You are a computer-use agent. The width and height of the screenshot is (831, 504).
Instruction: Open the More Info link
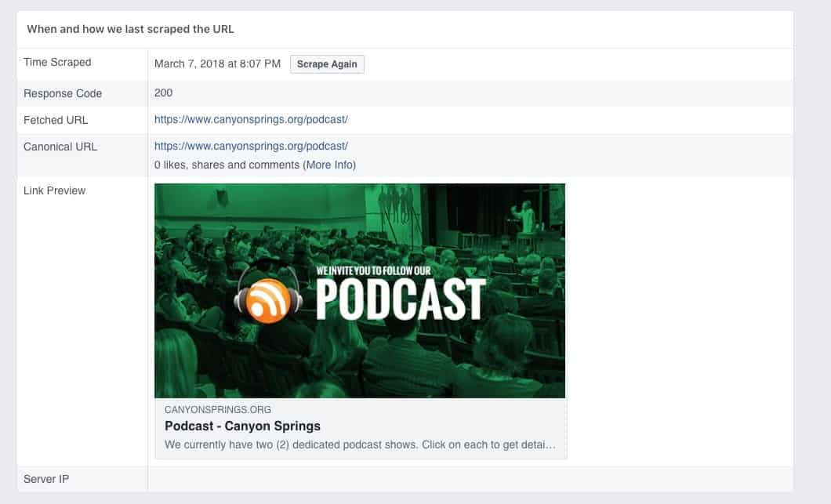coord(329,165)
